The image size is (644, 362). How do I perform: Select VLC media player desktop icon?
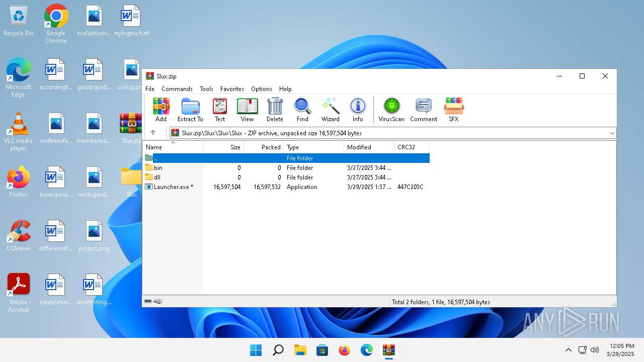pyautogui.click(x=18, y=132)
